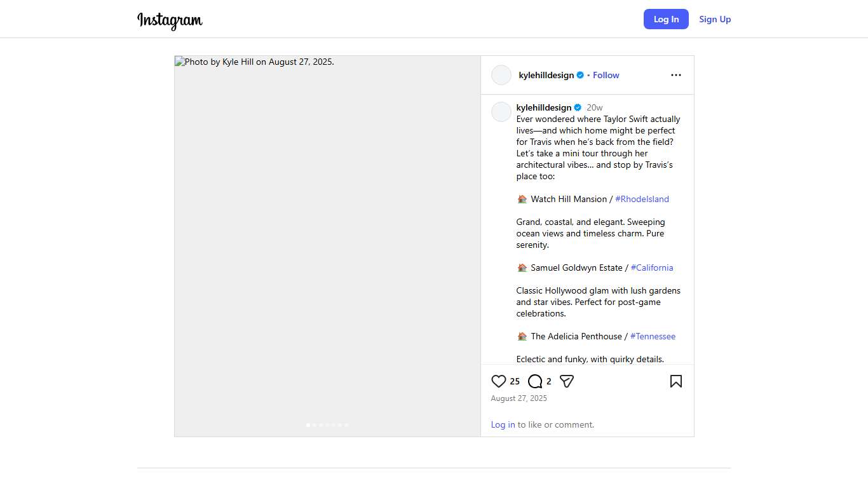This screenshot has width=868, height=488.
Task: Open the three-dot more options menu
Action: (x=676, y=75)
